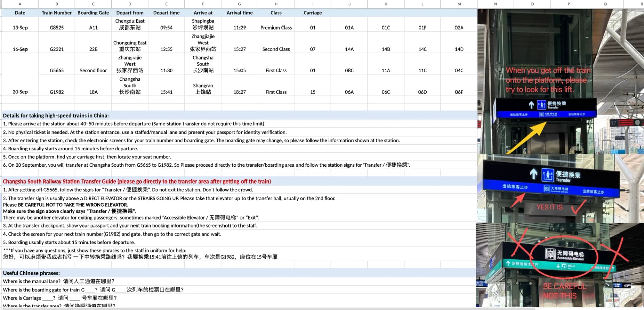Click the arrival time 18:27 cell
Viewport: 644px width, 310px height.
239,85
